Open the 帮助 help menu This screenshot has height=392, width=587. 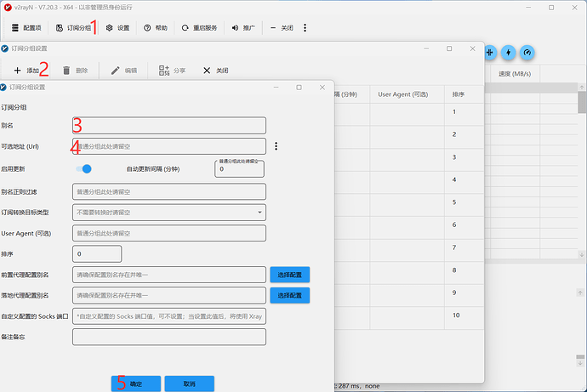[156, 28]
